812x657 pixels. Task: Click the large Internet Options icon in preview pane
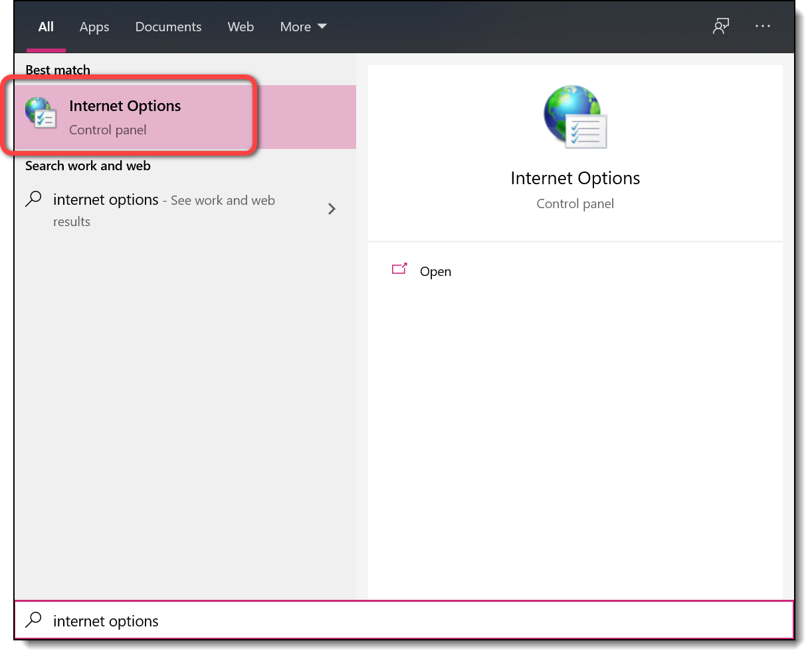coord(575,117)
